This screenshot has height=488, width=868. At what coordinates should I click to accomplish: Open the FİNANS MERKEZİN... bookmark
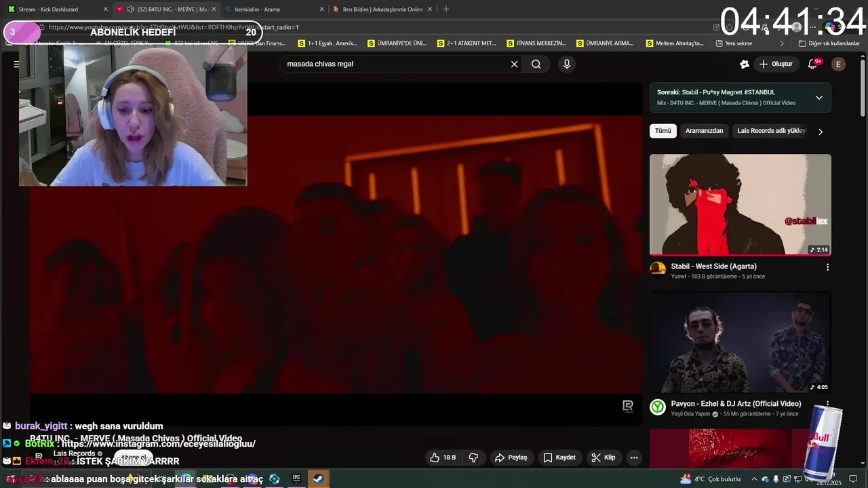point(536,43)
